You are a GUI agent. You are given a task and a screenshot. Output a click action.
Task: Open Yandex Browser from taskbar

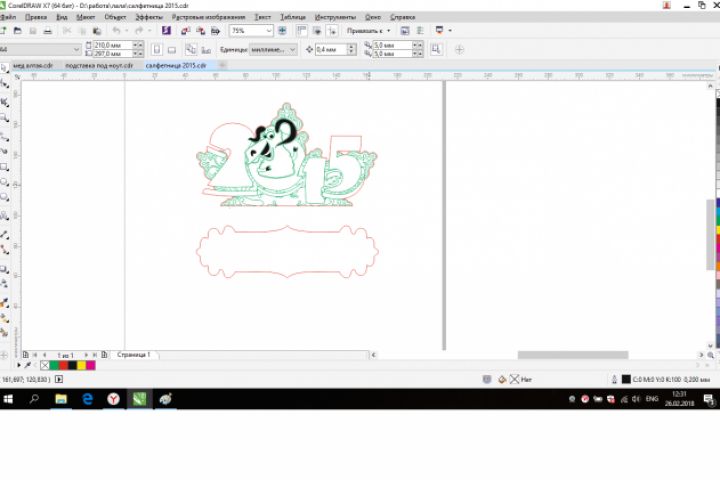tap(113, 399)
